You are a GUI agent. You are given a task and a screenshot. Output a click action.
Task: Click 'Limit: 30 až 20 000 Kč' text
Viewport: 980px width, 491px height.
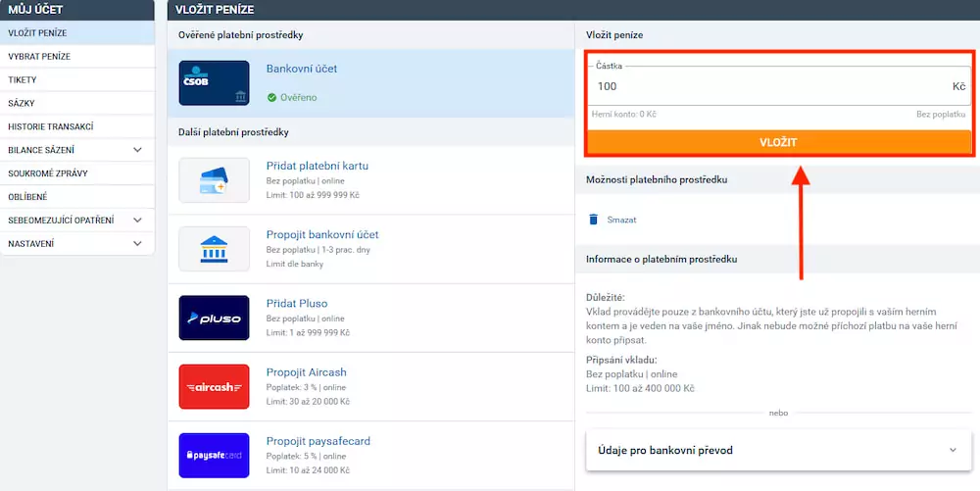pos(308,401)
